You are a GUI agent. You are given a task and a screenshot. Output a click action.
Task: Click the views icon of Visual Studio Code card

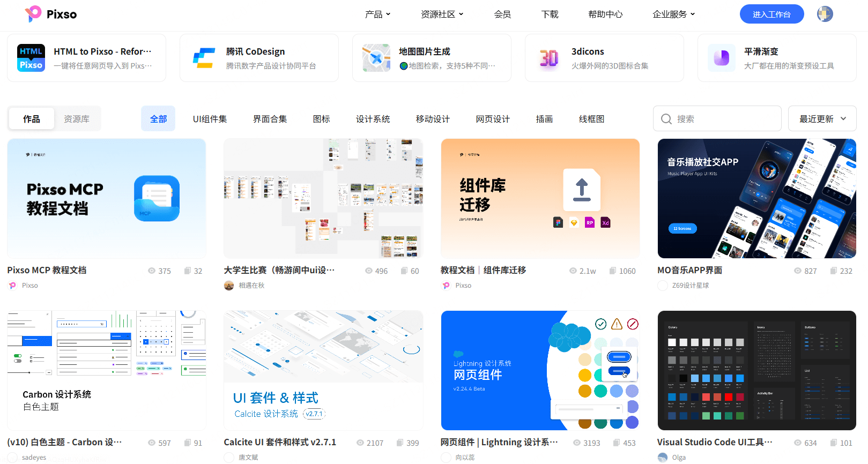coord(798,443)
